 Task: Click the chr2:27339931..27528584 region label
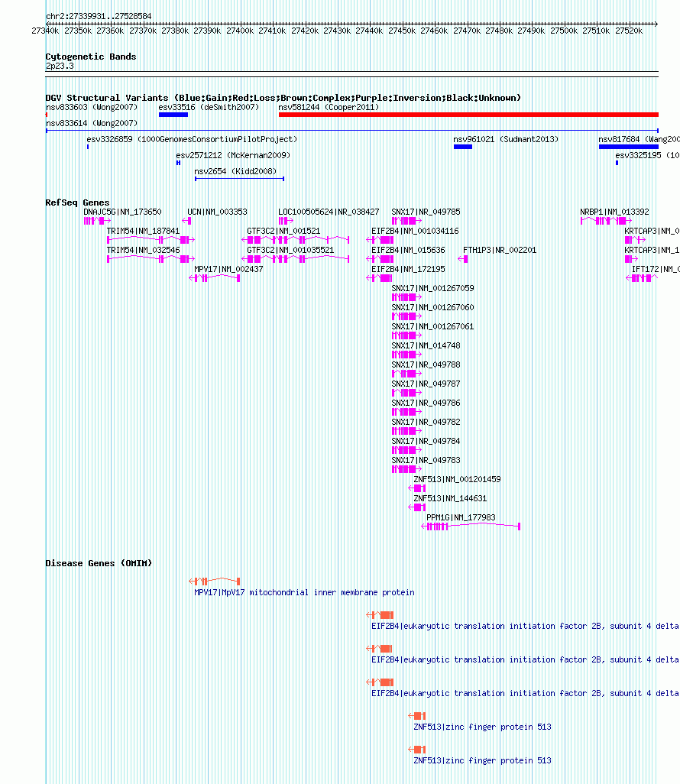click(x=99, y=16)
